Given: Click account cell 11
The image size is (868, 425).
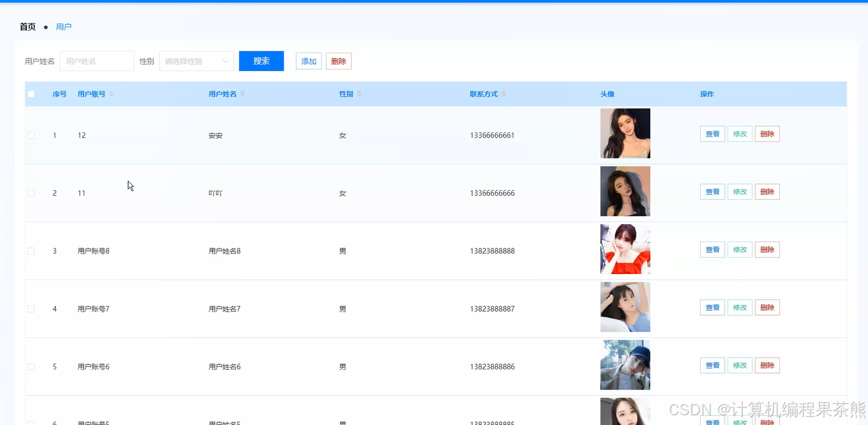Looking at the screenshot, I should 81,193.
